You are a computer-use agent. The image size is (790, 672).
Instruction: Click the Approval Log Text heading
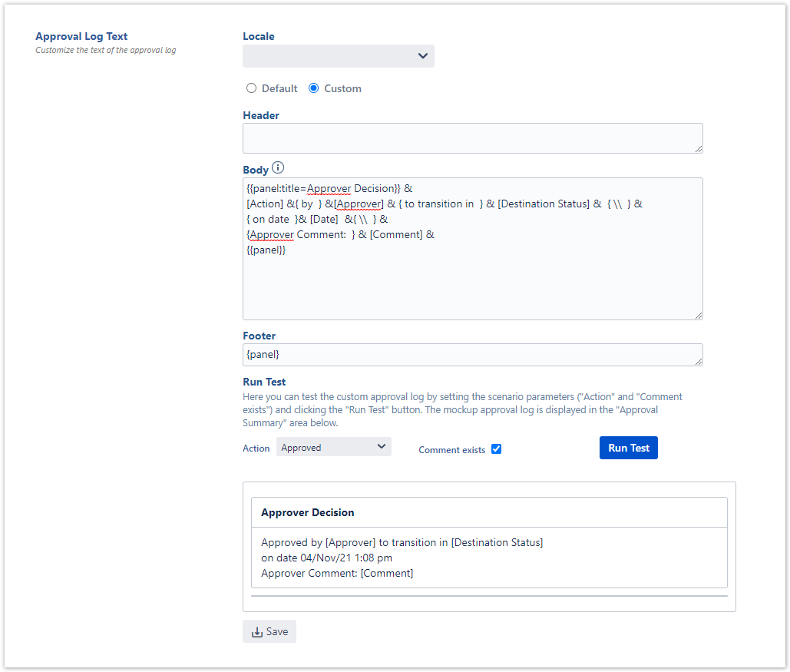click(x=81, y=36)
